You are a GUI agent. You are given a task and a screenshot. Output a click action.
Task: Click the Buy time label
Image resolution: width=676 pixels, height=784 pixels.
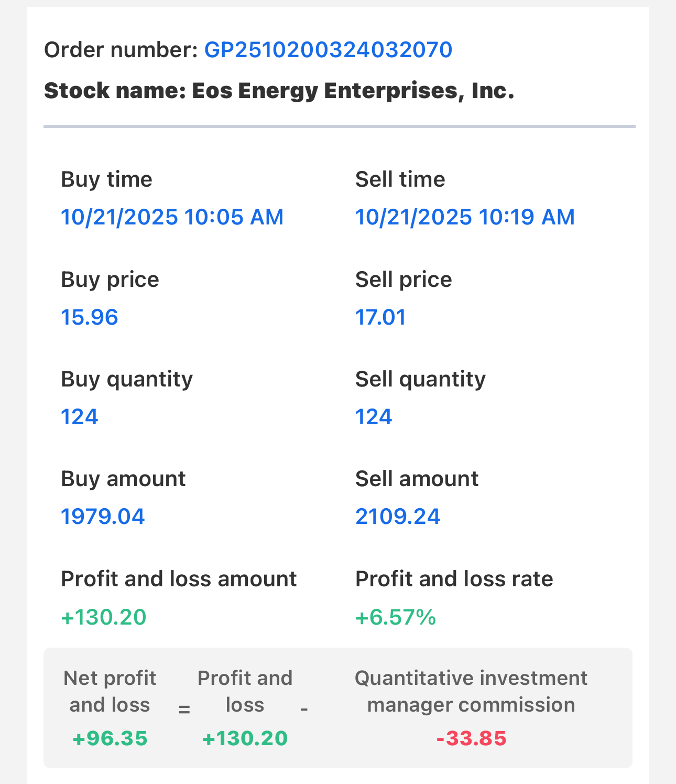[106, 179]
